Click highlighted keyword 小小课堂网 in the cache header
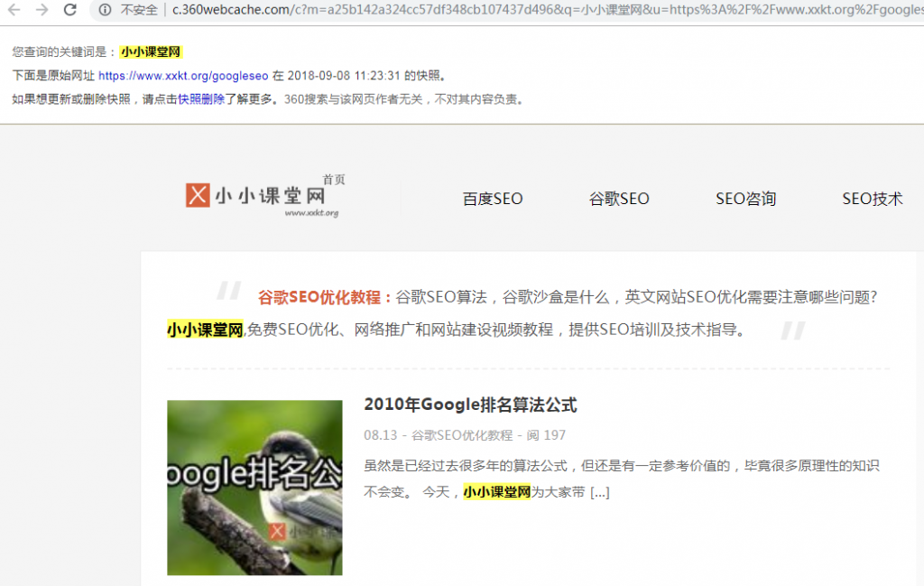Image resolution: width=924 pixels, height=586 pixels. tap(151, 51)
